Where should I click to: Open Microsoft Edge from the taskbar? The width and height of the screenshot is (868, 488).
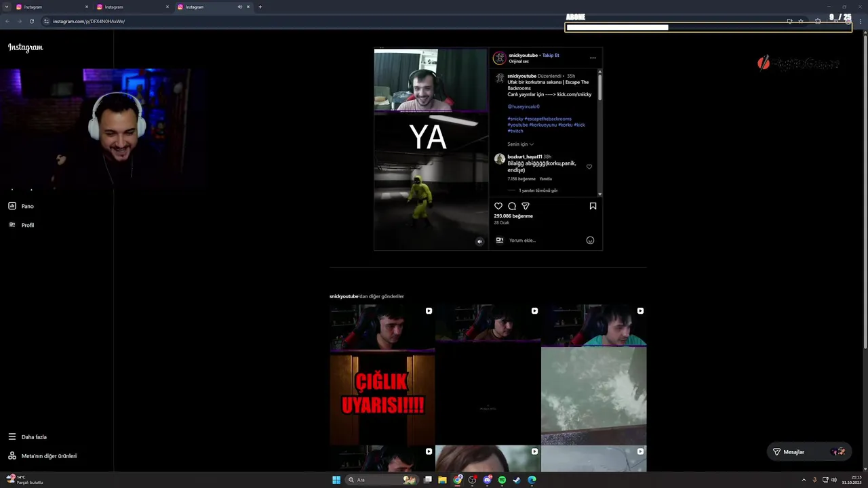(x=532, y=480)
